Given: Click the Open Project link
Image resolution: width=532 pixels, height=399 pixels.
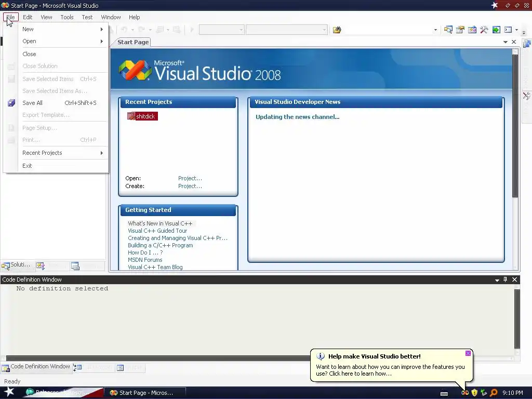Looking at the screenshot, I should click(190, 178).
